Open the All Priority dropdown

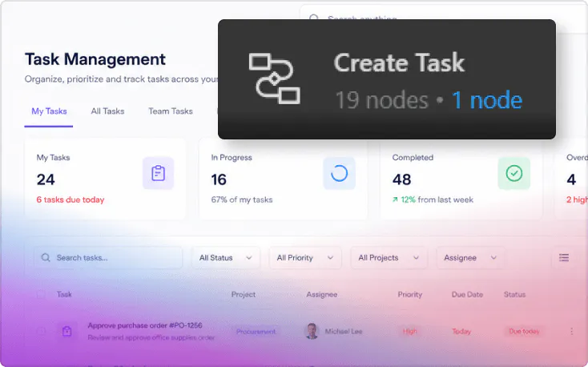(305, 258)
